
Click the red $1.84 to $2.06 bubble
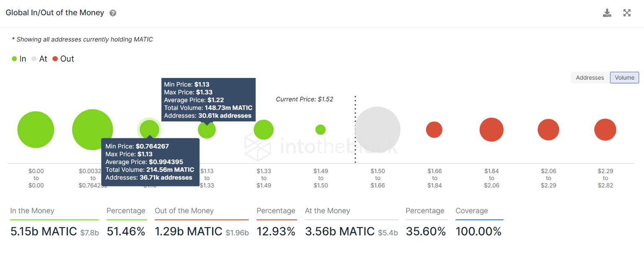coord(491,130)
